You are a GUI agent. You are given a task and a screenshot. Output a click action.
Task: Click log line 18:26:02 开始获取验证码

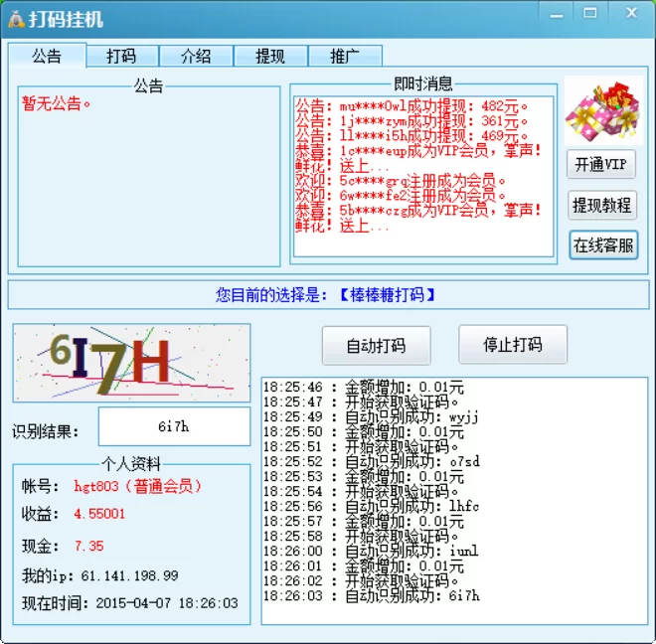(x=361, y=580)
